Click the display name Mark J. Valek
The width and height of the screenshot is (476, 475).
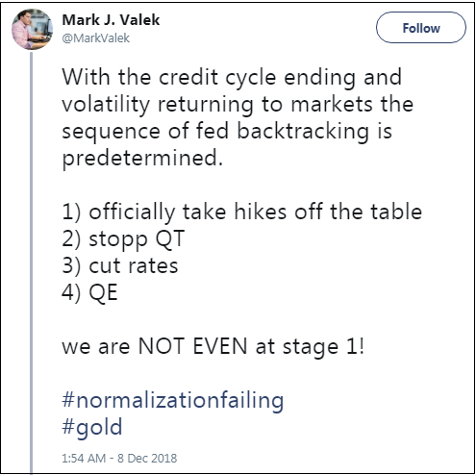pyautogui.click(x=111, y=20)
